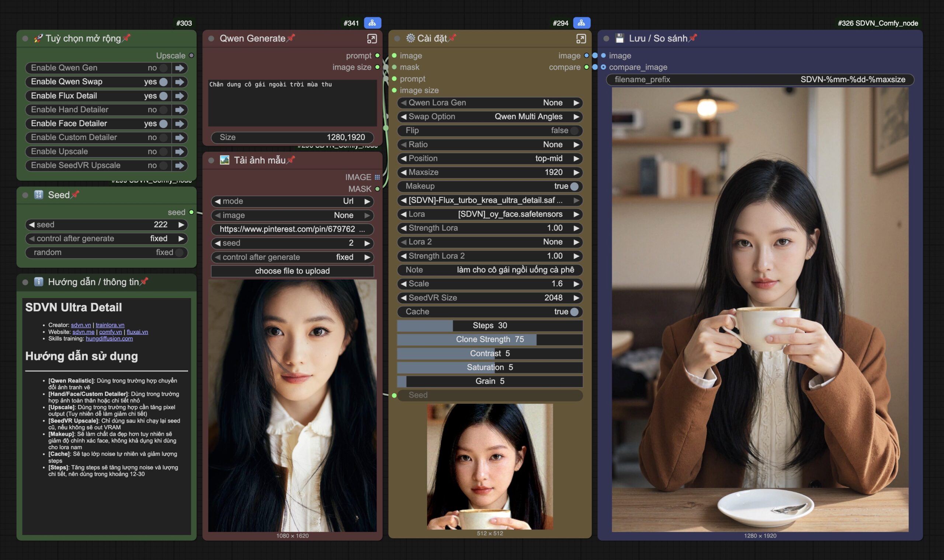Click the prompt text box in Qwen Generate

click(x=292, y=103)
